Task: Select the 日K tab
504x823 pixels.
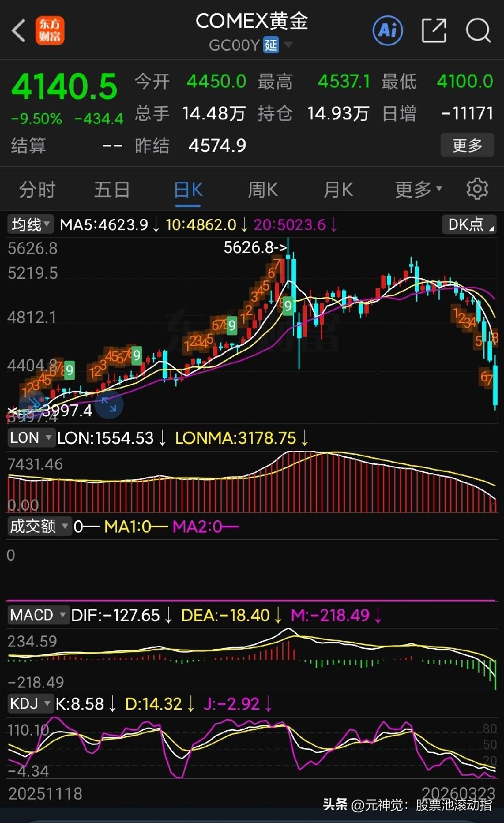Action: point(188,190)
